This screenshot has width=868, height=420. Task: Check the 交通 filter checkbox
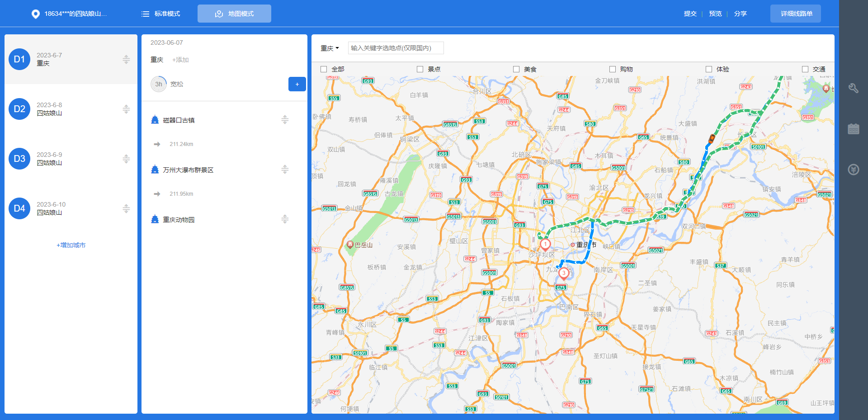805,69
